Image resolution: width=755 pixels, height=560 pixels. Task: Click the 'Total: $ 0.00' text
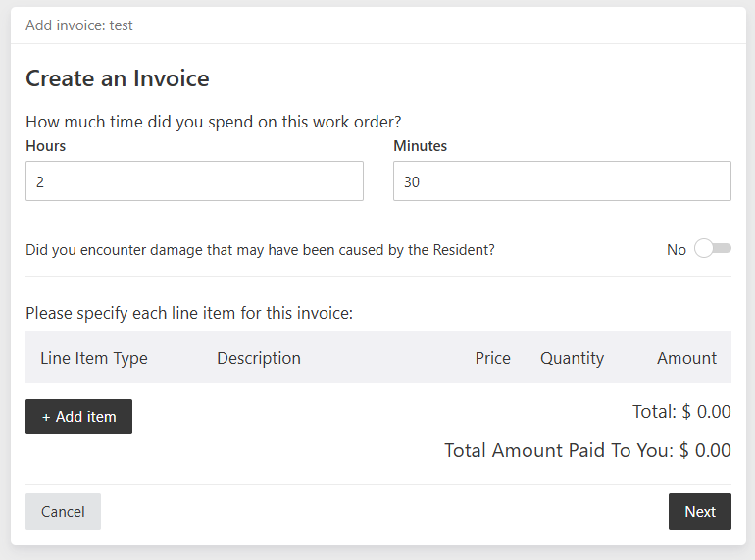tap(681, 412)
